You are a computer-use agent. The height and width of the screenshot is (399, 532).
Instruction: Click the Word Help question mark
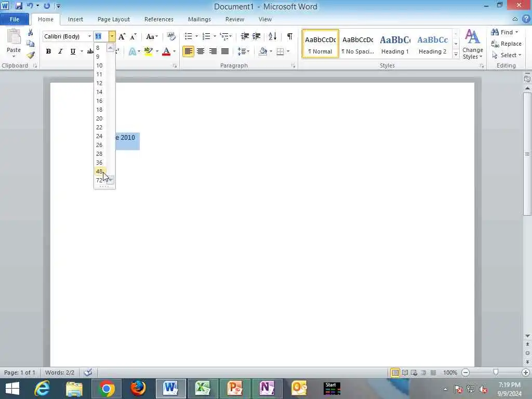526,19
